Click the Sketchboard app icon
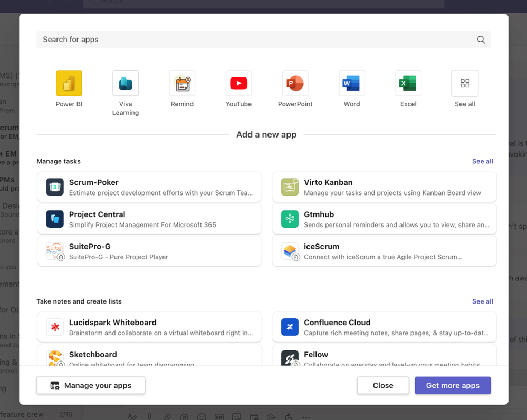527x420 pixels. 55,358
